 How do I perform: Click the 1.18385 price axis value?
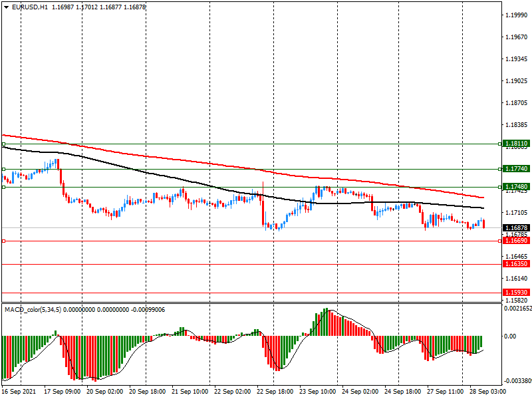pyautogui.click(x=517, y=125)
